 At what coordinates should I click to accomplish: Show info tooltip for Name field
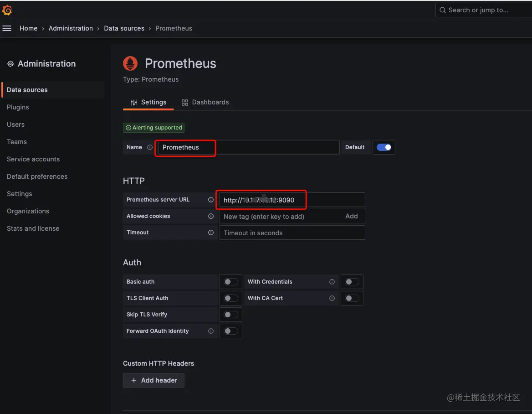pyautogui.click(x=150, y=147)
